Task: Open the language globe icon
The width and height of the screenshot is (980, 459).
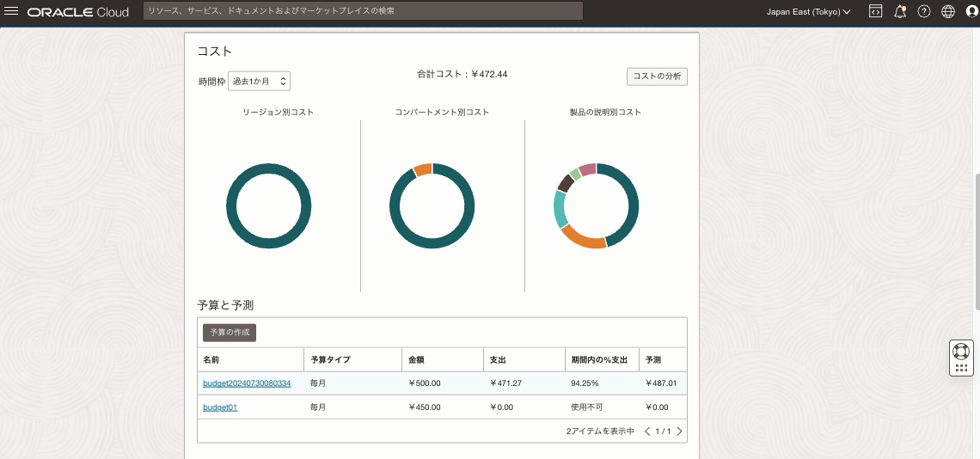Action: click(x=949, y=11)
